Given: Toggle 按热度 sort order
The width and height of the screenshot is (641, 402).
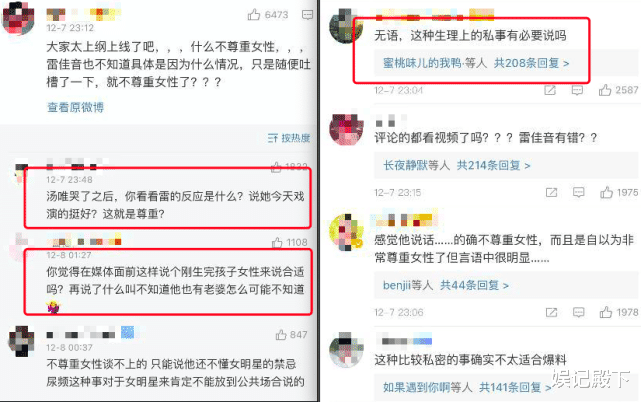Looking at the screenshot, I should coord(289,138).
